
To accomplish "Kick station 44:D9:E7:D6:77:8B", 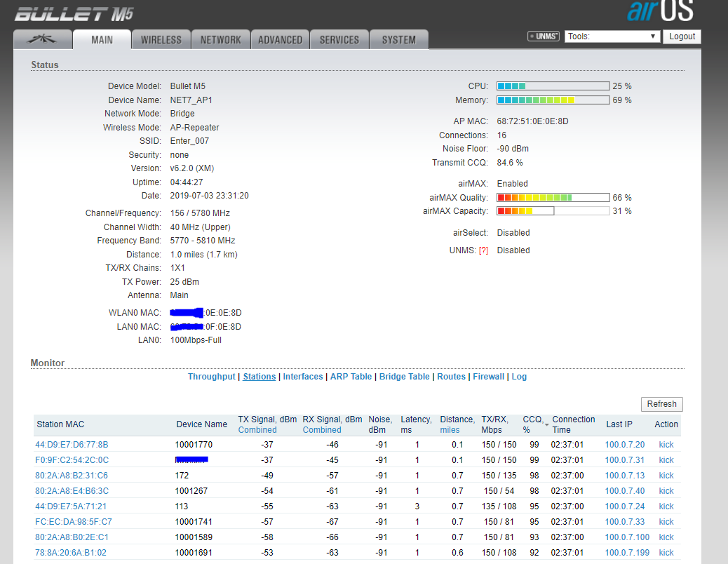I will [666, 445].
